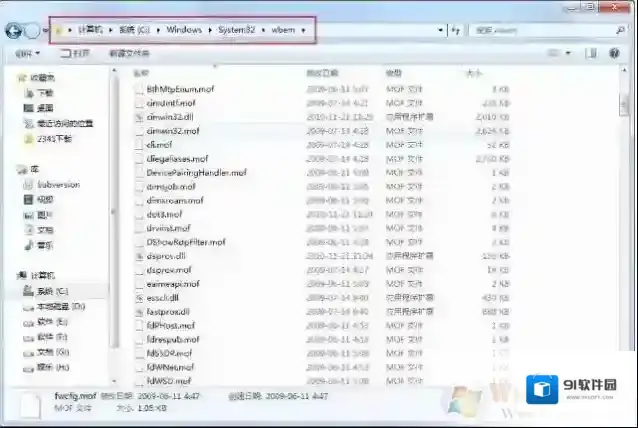This screenshot has height=428, width=638.
Task: Open the 下载 folder in favorites
Action: 45,92
